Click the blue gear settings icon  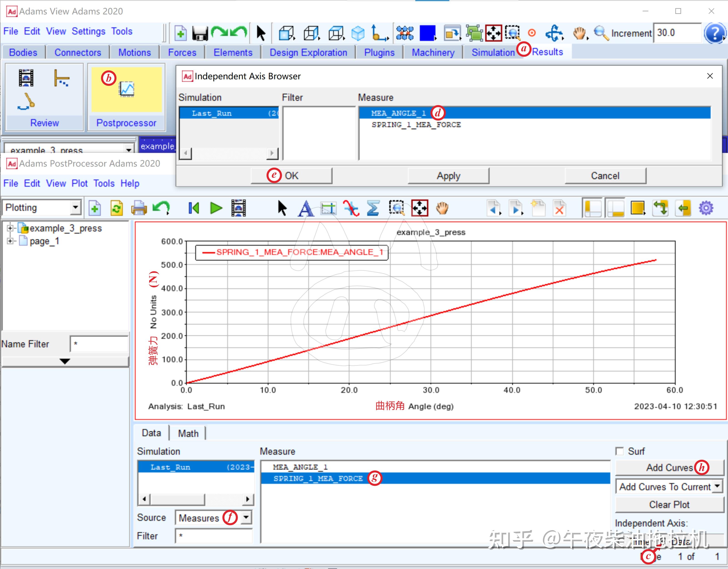click(706, 208)
